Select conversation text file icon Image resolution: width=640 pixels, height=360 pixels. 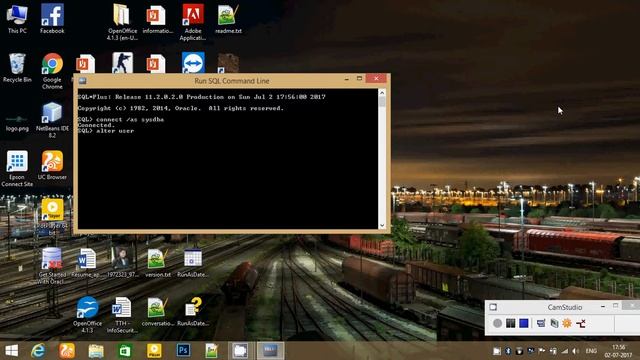tap(158, 311)
